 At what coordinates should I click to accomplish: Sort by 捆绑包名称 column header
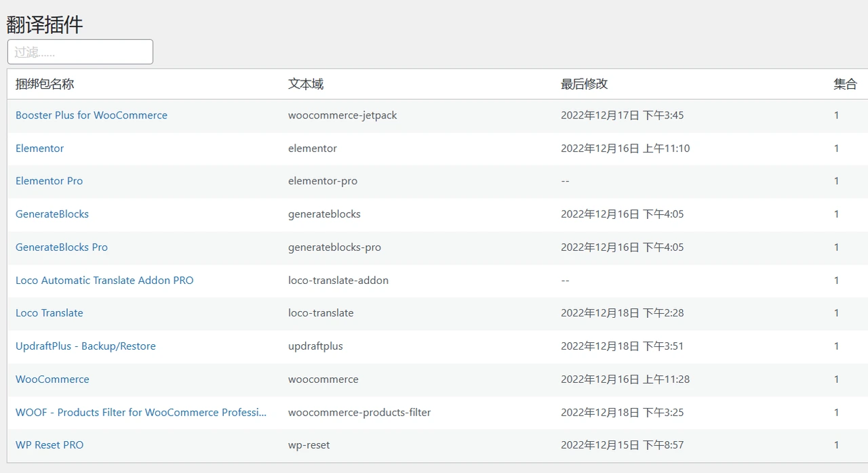(x=45, y=84)
